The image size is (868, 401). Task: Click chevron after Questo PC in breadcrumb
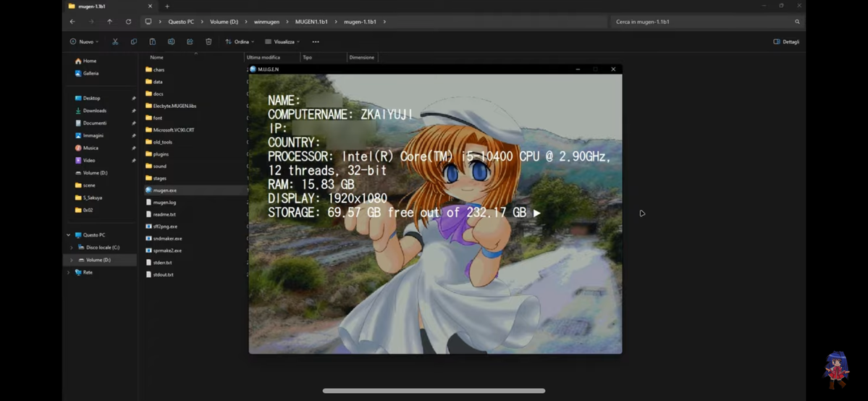click(202, 22)
